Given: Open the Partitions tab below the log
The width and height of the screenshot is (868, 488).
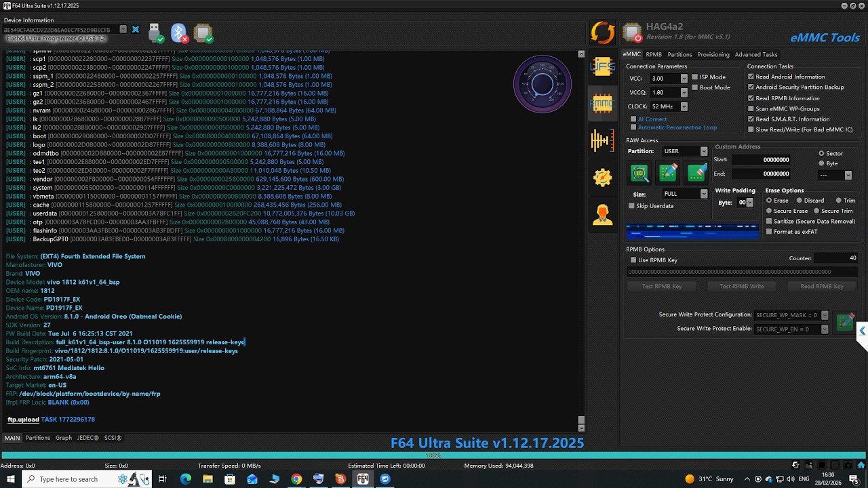Looking at the screenshot, I should coord(38,438).
